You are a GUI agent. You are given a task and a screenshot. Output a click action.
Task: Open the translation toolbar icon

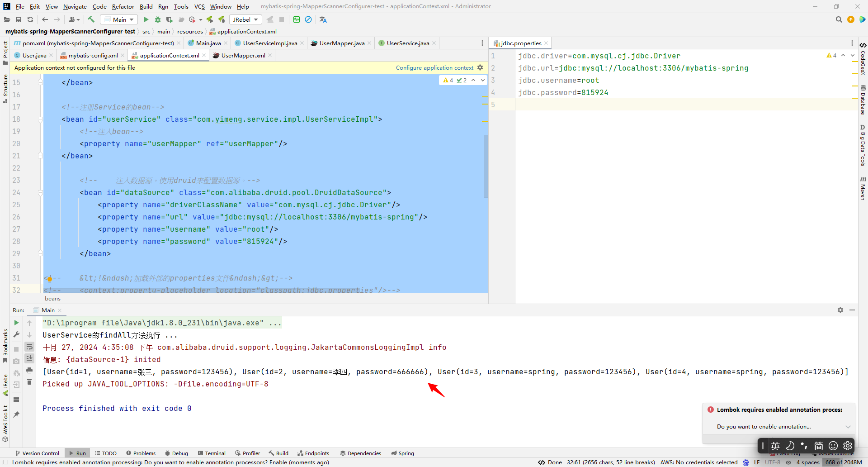click(323, 19)
